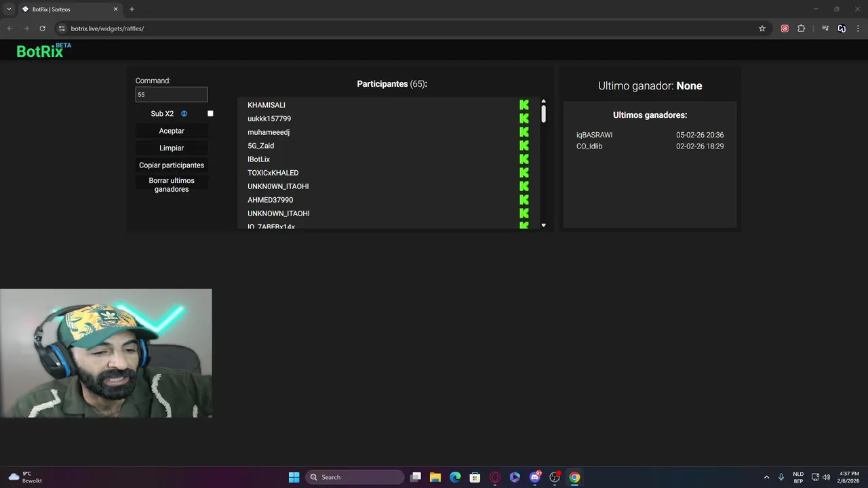Click the Aceptar button
This screenshot has height=488, width=868.
(172, 131)
